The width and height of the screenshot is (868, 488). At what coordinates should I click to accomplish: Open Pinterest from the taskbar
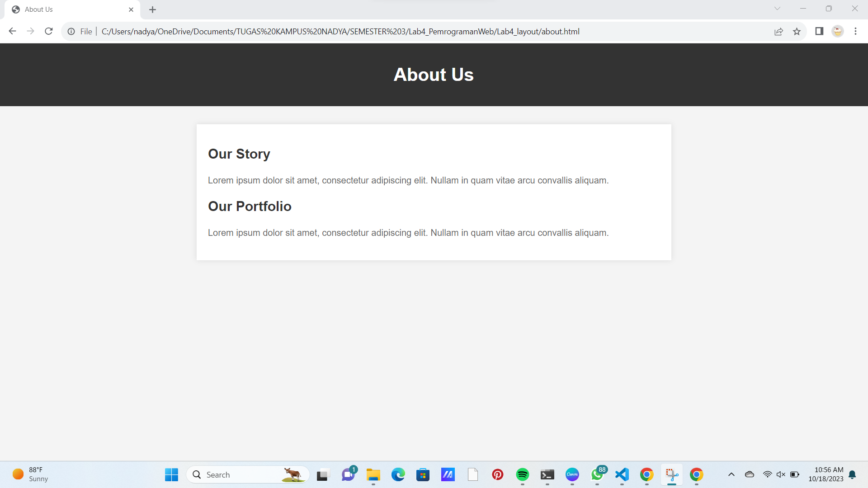(x=497, y=474)
